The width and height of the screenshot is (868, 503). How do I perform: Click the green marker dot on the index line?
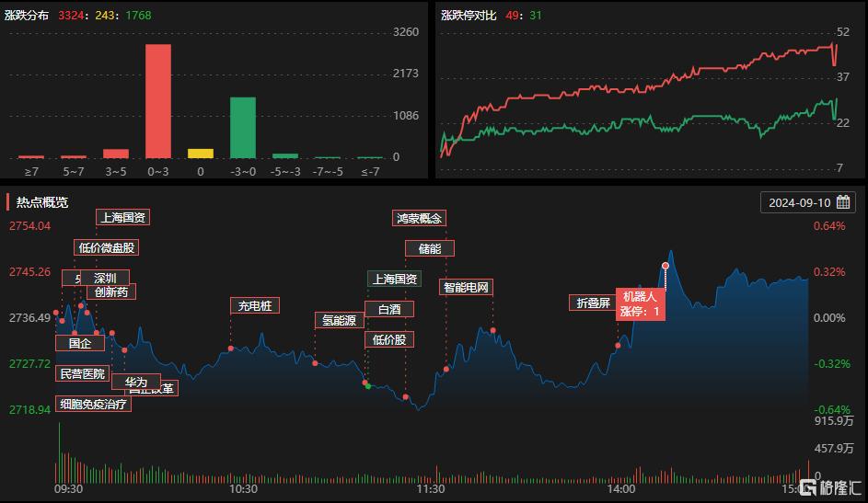click(369, 386)
